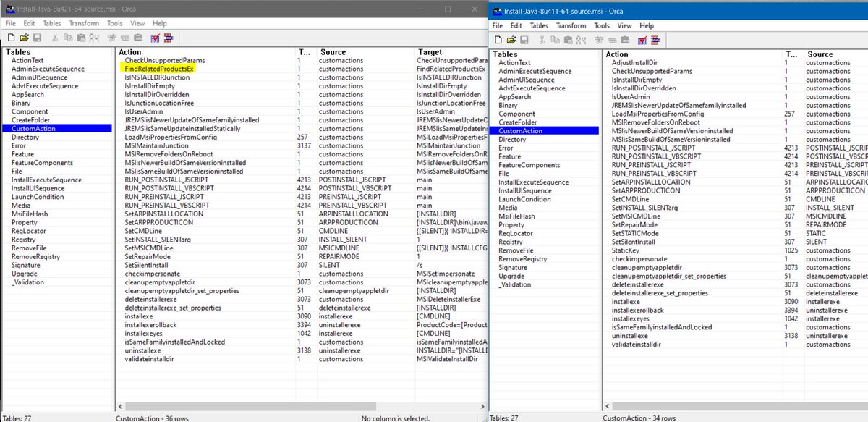Click New icon in 8u421 Orca toolbar

[12, 37]
